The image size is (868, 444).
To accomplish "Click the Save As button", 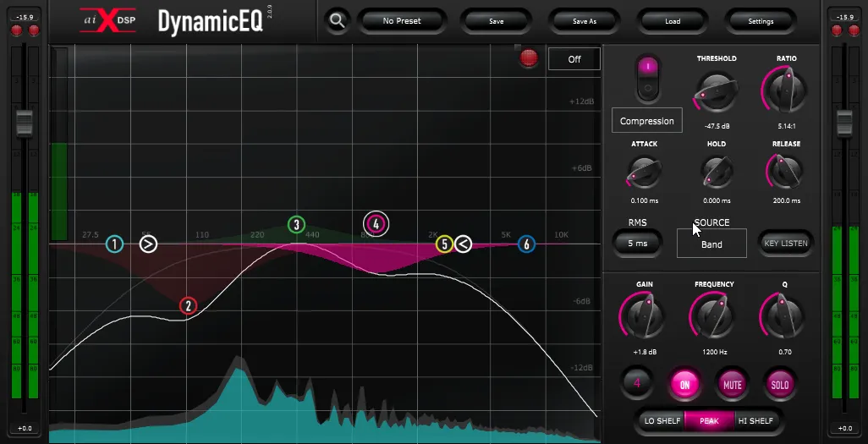I will pyautogui.click(x=585, y=21).
